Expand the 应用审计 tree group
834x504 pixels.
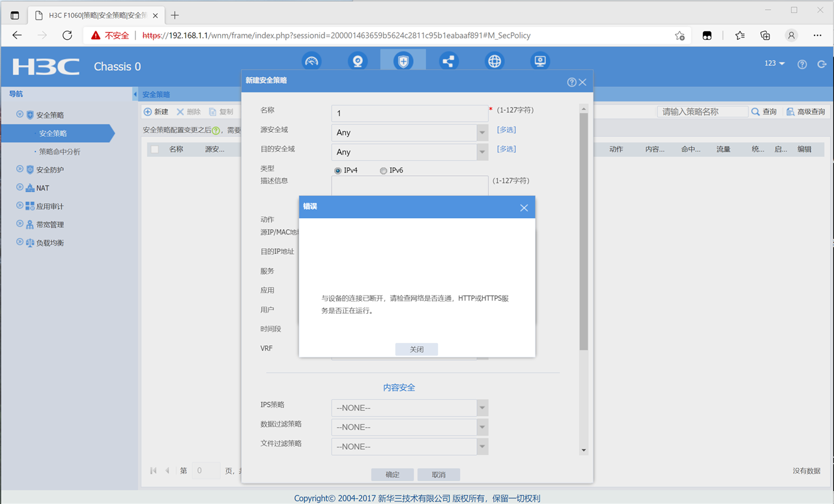coord(20,205)
